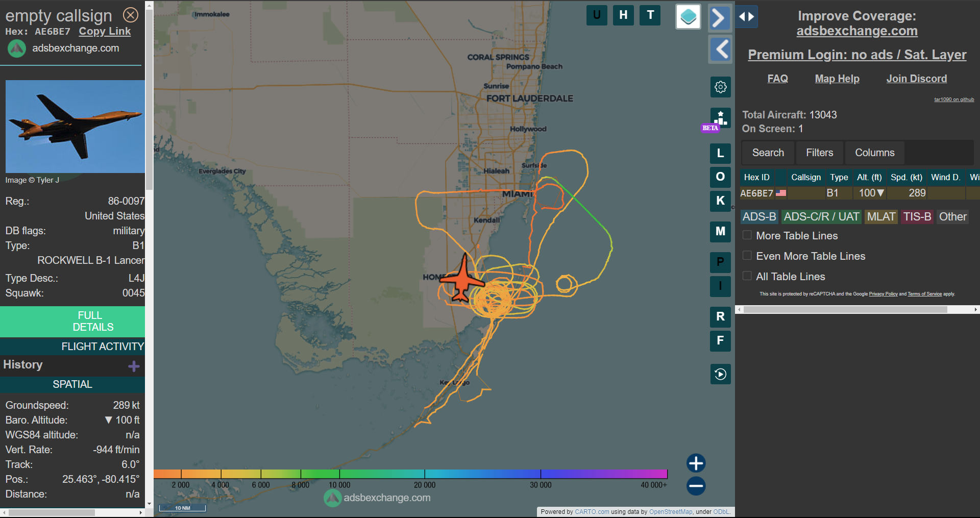980x518 pixels.
Task: Toggle ADS-B source filter
Action: pos(759,217)
